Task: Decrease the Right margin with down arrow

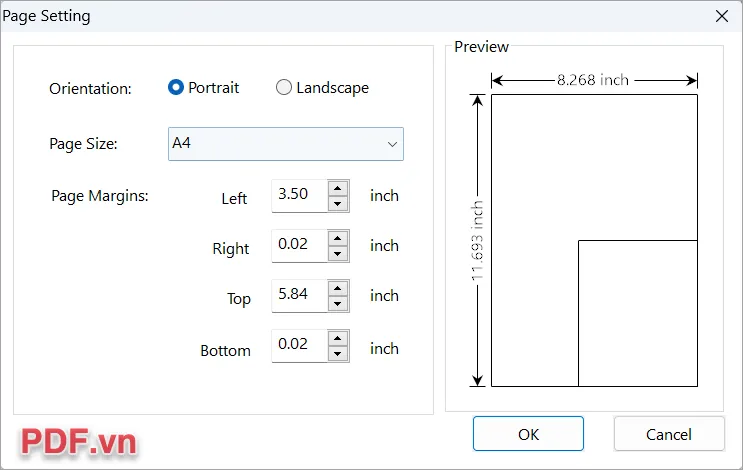Action: coord(338,253)
